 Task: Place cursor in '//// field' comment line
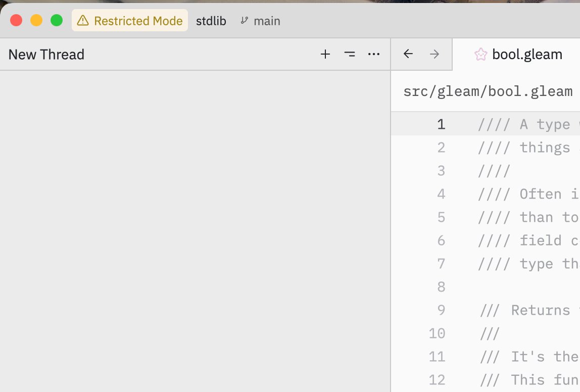pyautogui.click(x=528, y=241)
